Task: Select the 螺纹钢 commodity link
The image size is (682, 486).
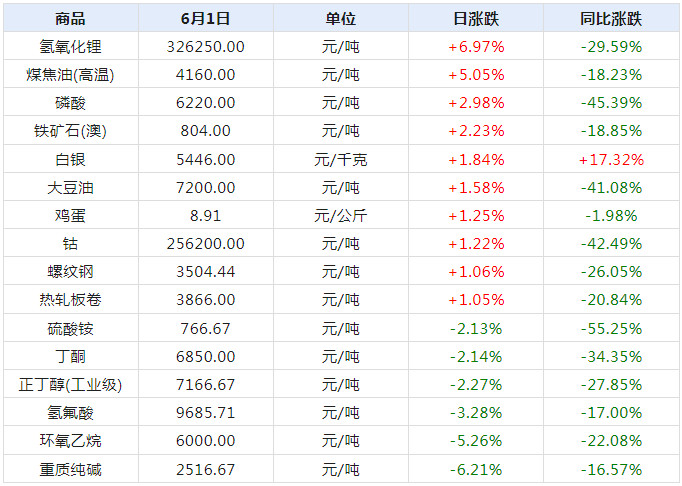Action: (70, 271)
